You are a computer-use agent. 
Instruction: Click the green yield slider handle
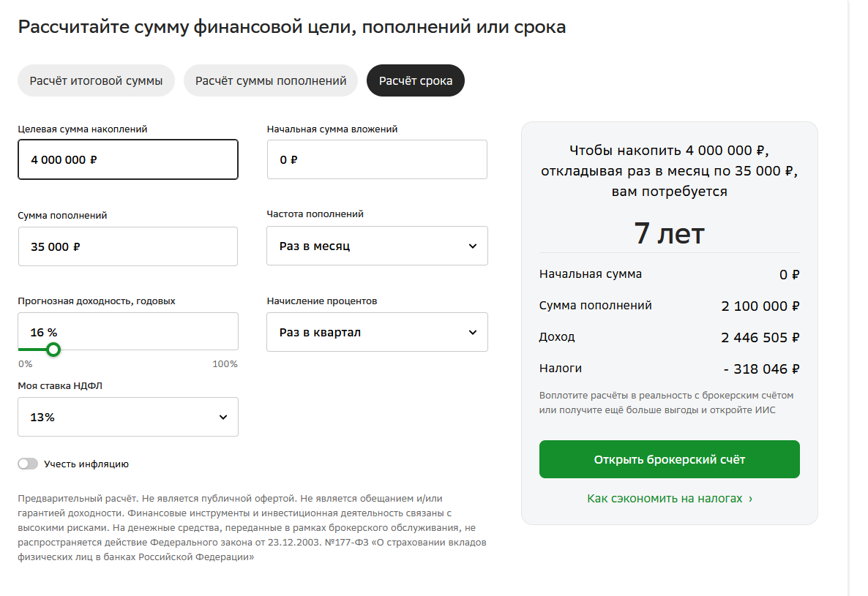(x=53, y=350)
